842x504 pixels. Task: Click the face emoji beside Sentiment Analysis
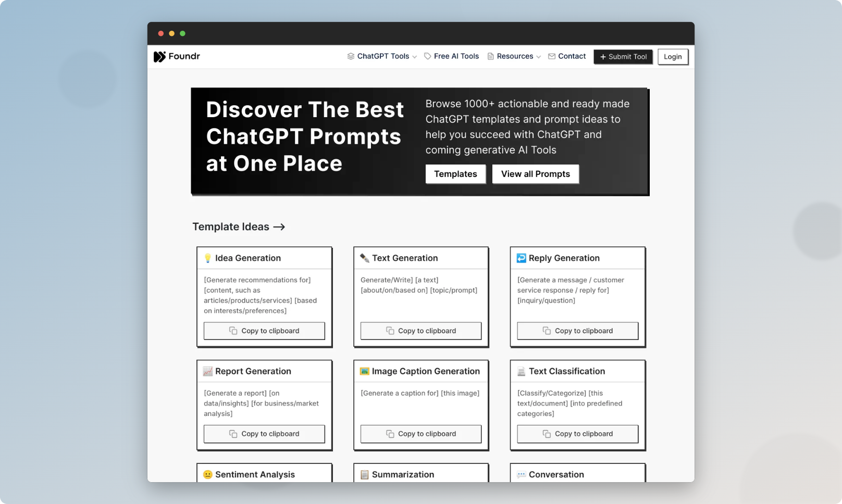(x=208, y=474)
